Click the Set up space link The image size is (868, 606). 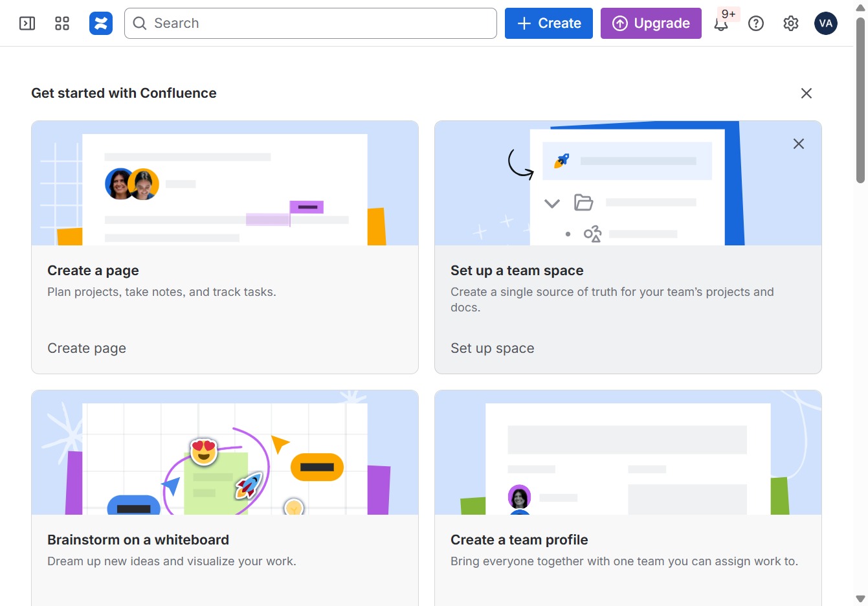coord(493,348)
